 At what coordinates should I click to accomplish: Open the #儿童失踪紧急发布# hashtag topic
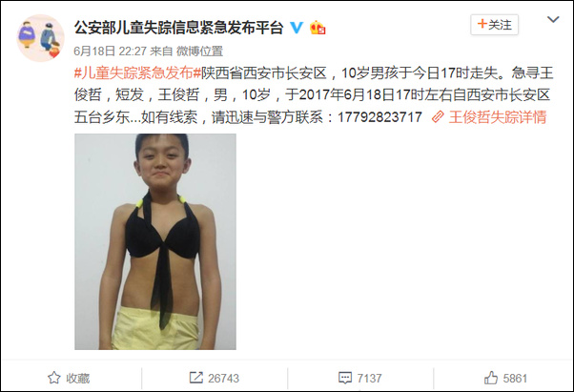click(x=137, y=73)
